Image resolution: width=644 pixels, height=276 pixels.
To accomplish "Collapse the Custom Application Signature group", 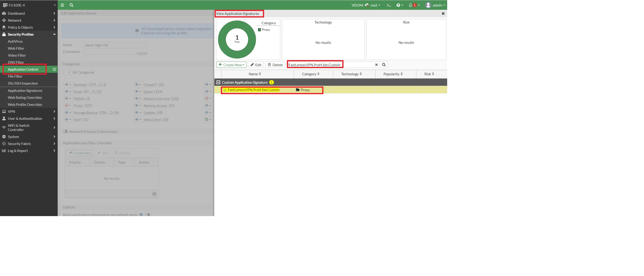I will click(218, 82).
